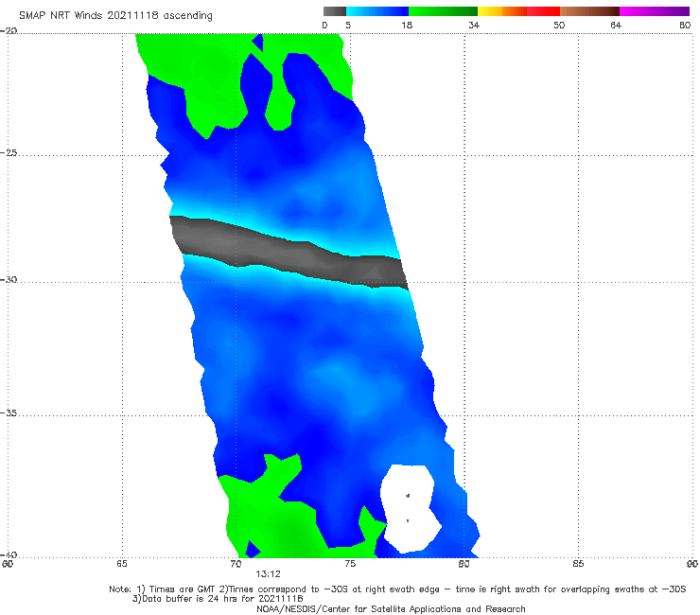700x615 pixels.
Task: Pick the magenta-purple colorbar segment after 64
Action: 655,11
